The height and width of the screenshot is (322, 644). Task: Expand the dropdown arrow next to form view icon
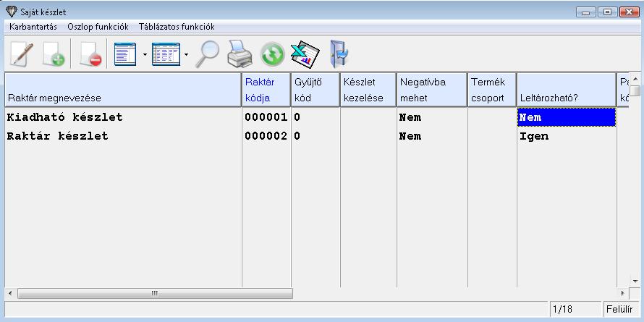pos(145,54)
